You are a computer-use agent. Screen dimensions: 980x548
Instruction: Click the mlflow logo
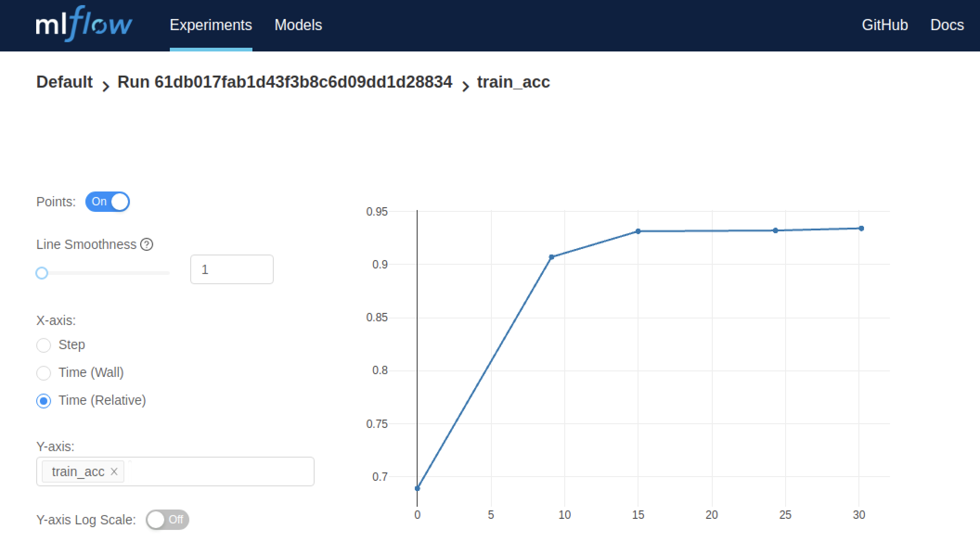point(84,24)
